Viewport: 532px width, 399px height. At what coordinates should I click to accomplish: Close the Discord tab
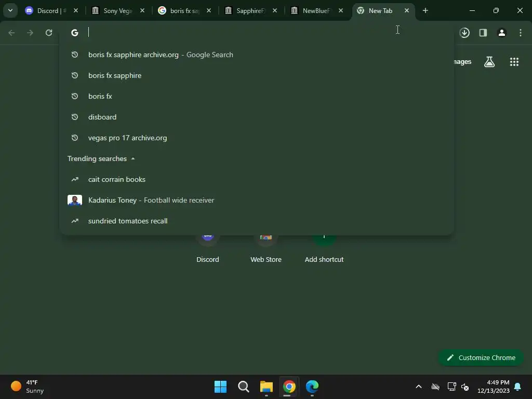(x=76, y=11)
